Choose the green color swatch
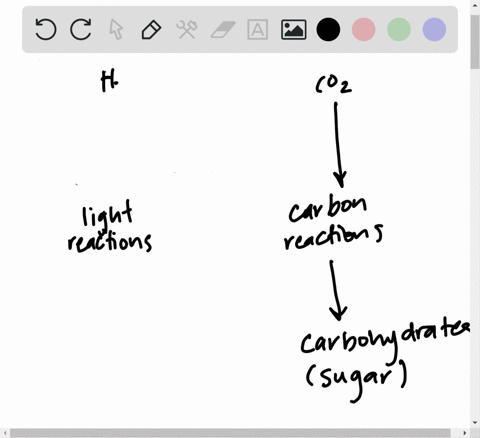This screenshot has width=480, height=438. click(399, 30)
